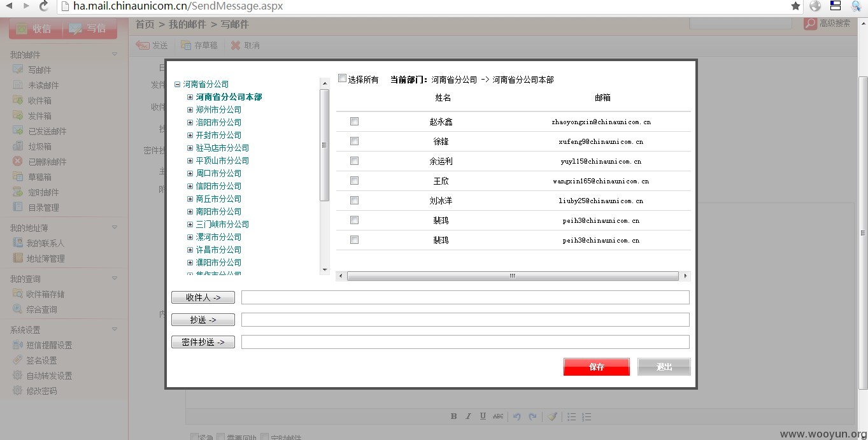Open 发件箱 in the left sidebar
Screen dimensions: 868x440
pyautogui.click(x=39, y=116)
